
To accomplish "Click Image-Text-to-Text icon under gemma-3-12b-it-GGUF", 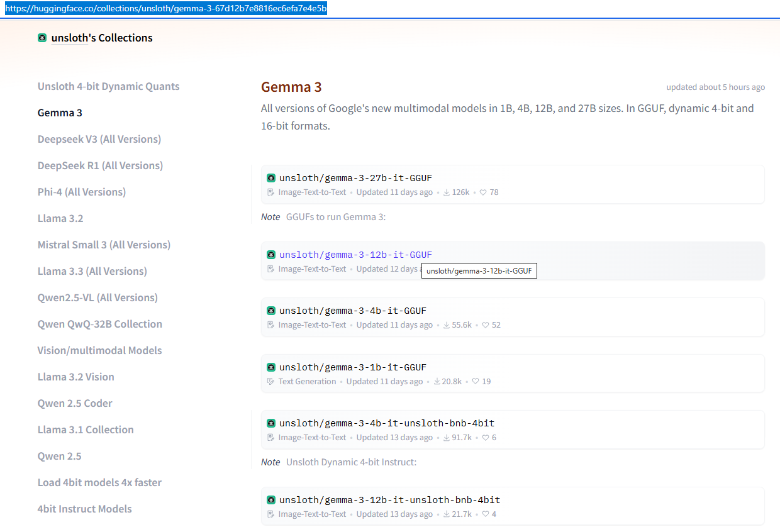I will (x=271, y=269).
